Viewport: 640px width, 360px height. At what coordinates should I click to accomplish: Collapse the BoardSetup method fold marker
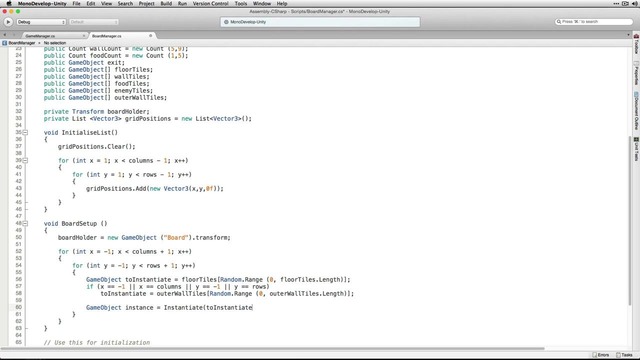click(x=25, y=224)
